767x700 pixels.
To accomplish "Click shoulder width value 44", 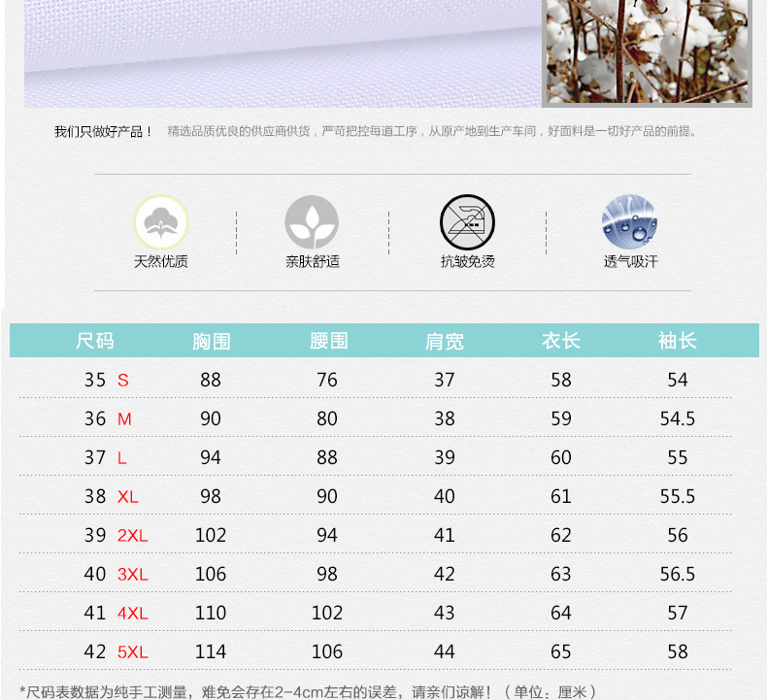I will [444, 652].
